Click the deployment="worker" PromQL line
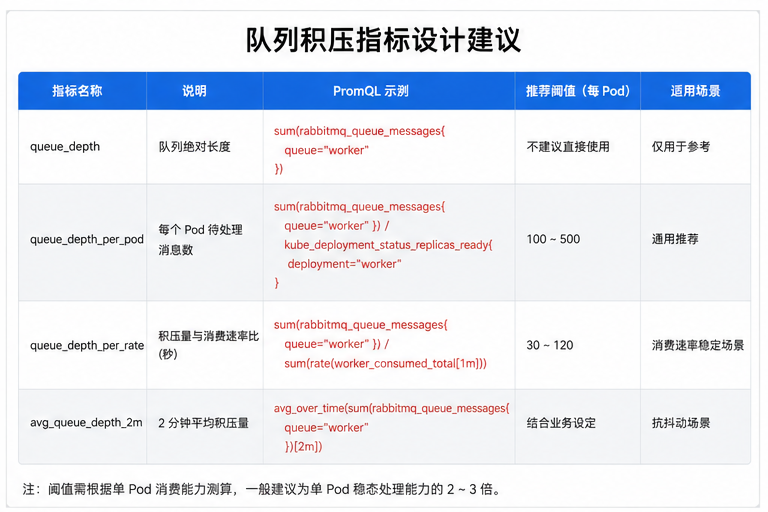This screenshot has width=768, height=512. pyautogui.click(x=344, y=264)
